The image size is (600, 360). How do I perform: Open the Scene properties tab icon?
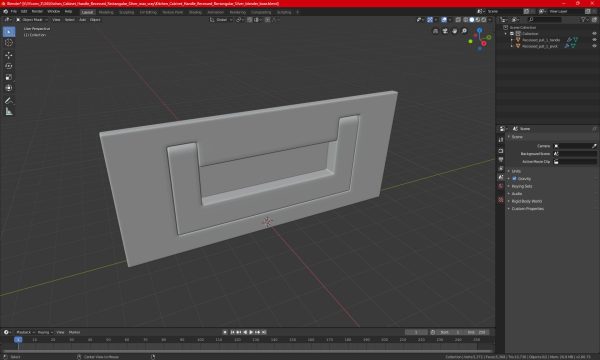click(501, 177)
